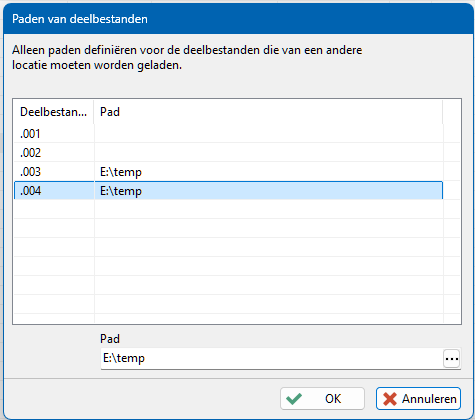Click the empty Pad cell of .001
The image size is (475, 420).
pyautogui.click(x=269, y=134)
